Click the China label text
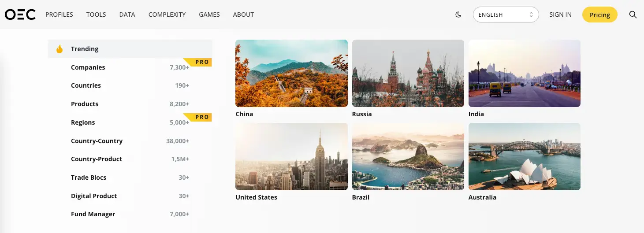Screen dimensions: 644x233 point(244,114)
